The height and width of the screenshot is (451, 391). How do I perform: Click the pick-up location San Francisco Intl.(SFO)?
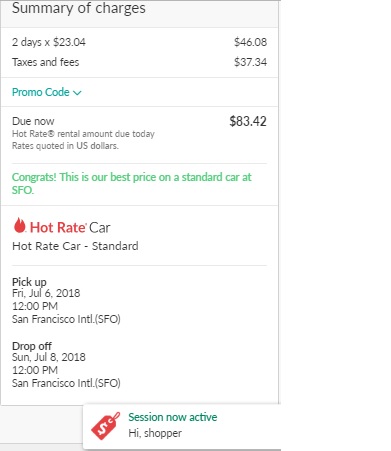click(66, 319)
